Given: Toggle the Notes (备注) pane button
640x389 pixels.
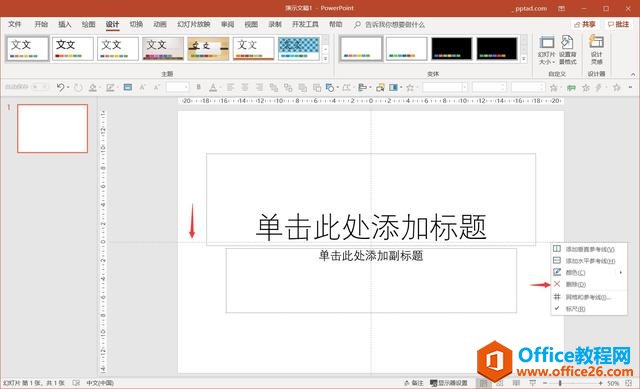Looking at the screenshot, I should point(413,383).
